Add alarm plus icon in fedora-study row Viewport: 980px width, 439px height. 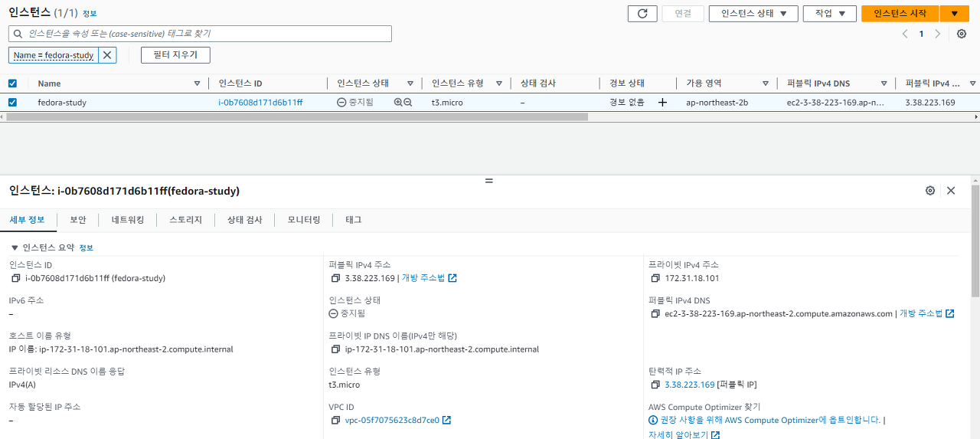click(x=662, y=102)
